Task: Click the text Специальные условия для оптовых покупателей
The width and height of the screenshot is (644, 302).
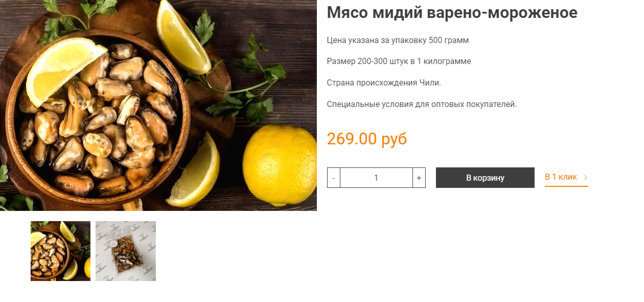Action: 422,104
